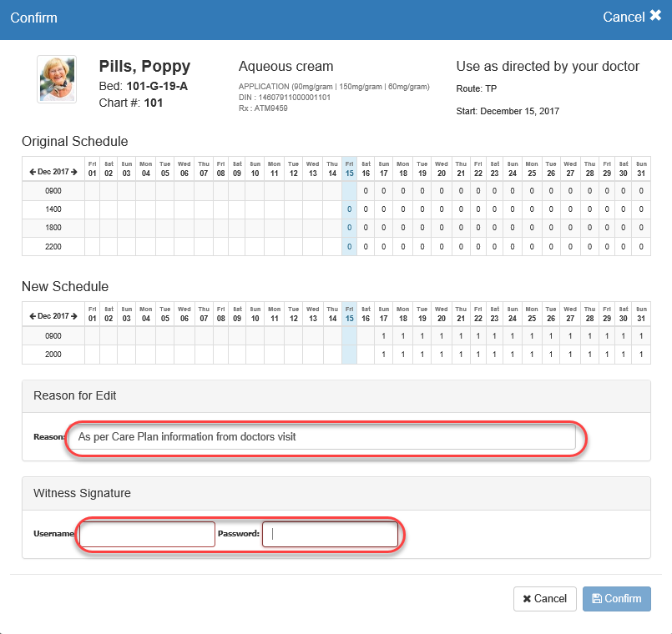Select highlighted Fri 15 header in New Schedule
This screenshot has height=634, width=672.
point(349,314)
